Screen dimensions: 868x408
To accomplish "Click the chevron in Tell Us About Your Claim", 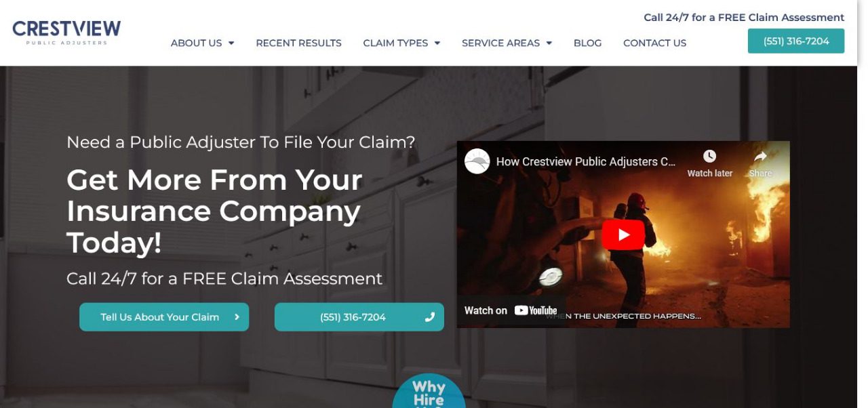I will (237, 317).
